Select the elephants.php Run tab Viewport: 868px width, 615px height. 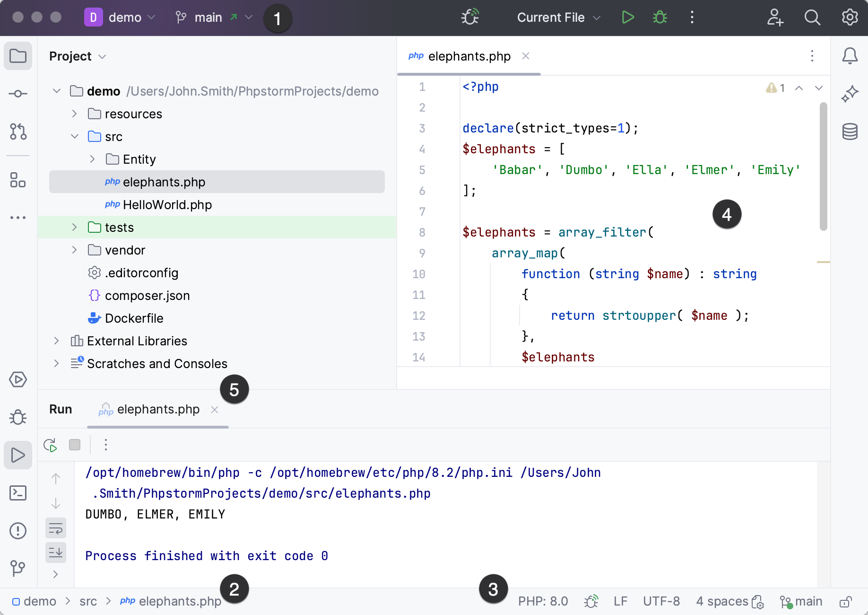(x=158, y=409)
